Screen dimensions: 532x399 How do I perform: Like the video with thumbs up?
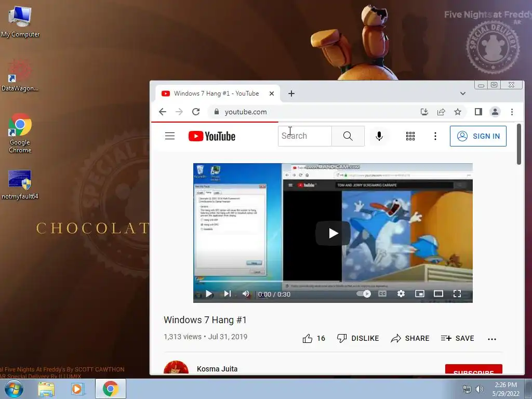(x=313, y=338)
